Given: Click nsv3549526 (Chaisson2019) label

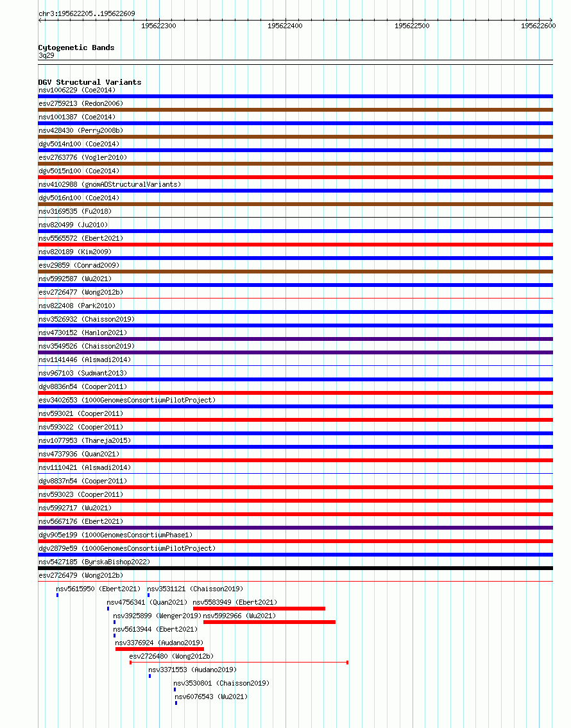Looking at the screenshot, I should pos(87,346).
